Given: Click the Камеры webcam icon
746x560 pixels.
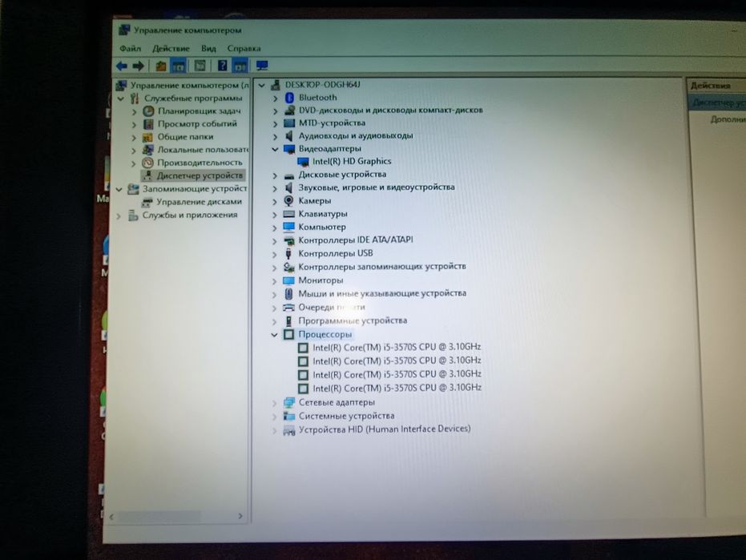Looking at the screenshot, I should (288, 201).
